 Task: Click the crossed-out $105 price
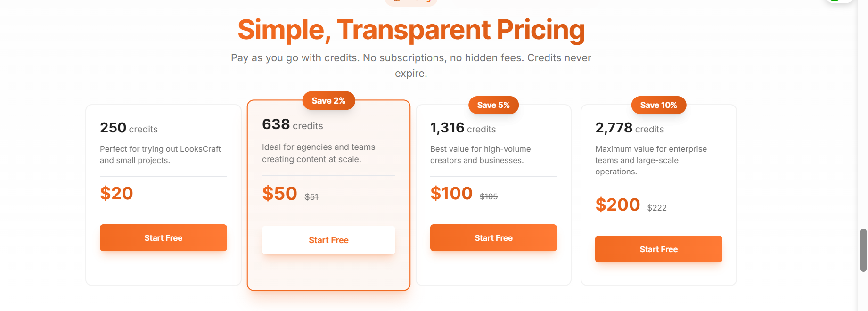click(489, 196)
